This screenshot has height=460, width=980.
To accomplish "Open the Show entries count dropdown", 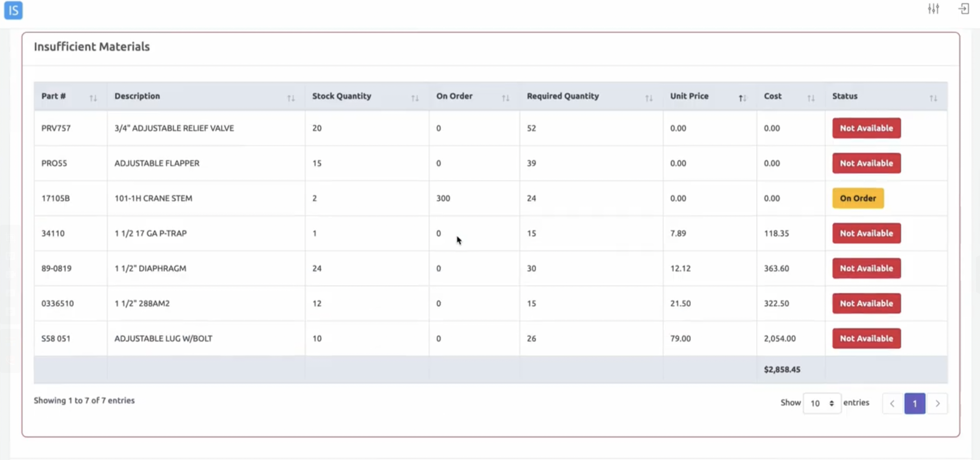I will point(821,403).
